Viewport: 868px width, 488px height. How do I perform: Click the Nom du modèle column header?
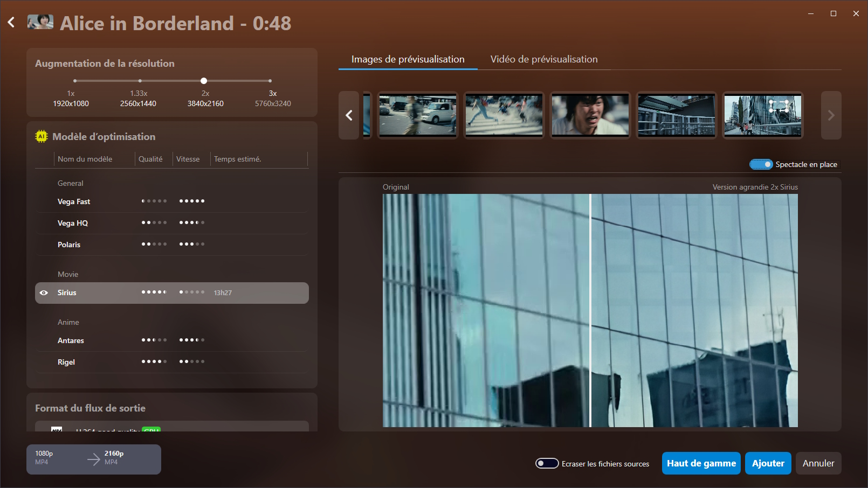pyautogui.click(x=85, y=159)
